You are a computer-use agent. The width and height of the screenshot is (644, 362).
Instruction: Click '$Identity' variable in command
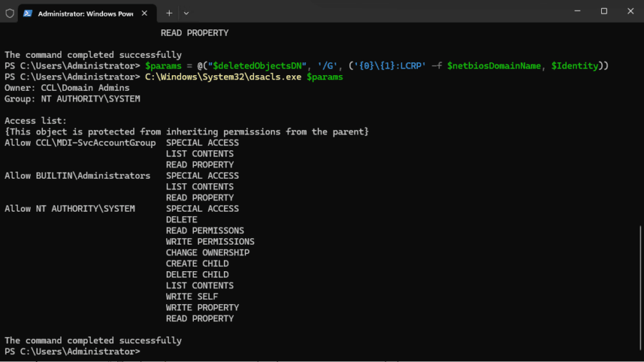coord(575,66)
